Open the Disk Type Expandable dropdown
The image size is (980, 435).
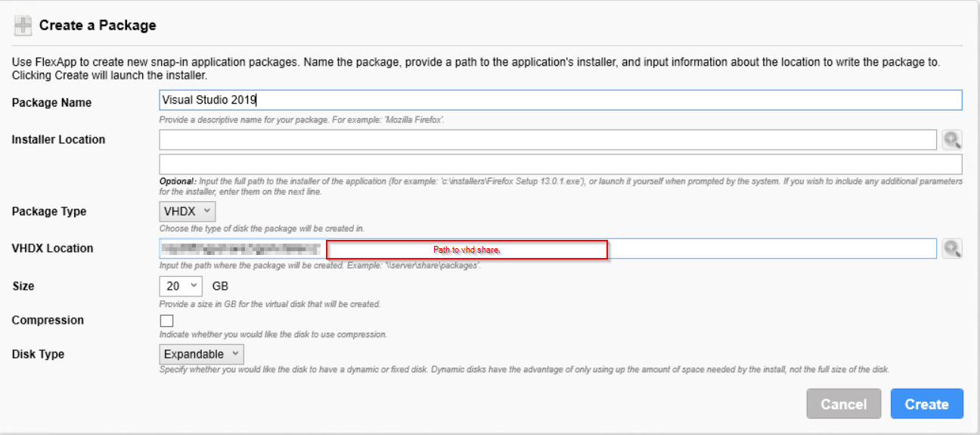[202, 354]
